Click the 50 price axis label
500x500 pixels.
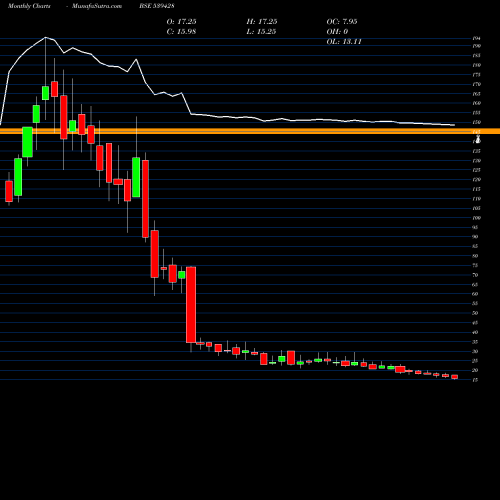coord(475,313)
